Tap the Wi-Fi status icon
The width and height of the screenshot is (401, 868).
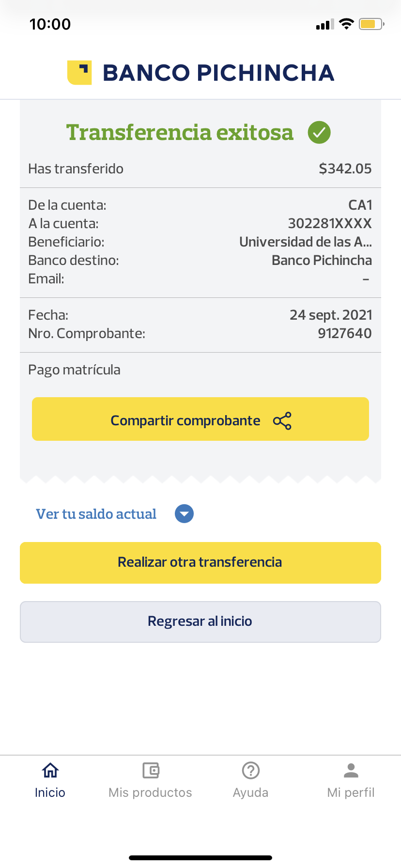(346, 24)
